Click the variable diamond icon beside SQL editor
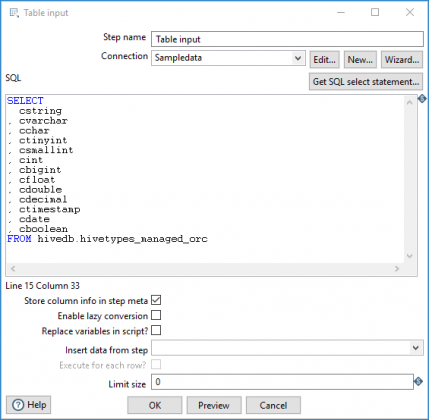 point(422,99)
